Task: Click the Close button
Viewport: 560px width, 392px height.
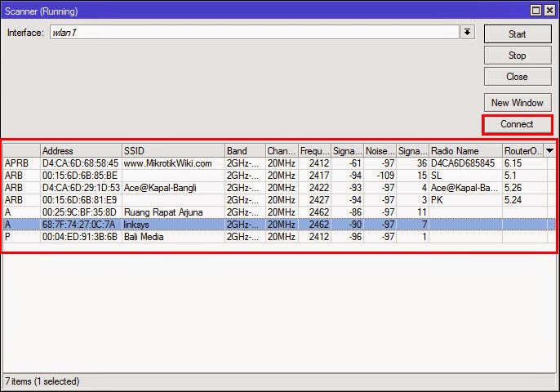Action: [x=517, y=77]
